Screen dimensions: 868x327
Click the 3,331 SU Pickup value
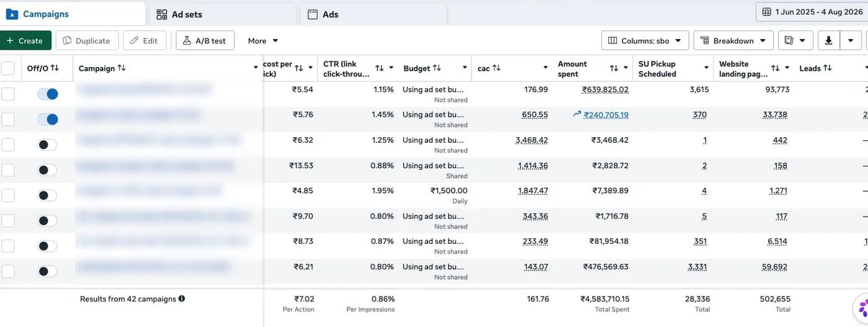tap(698, 267)
